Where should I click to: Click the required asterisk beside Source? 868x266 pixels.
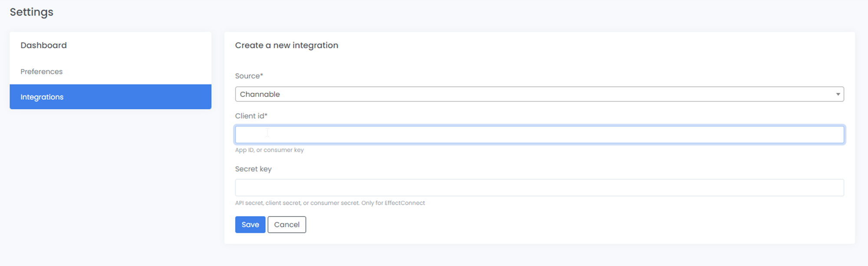262,75
